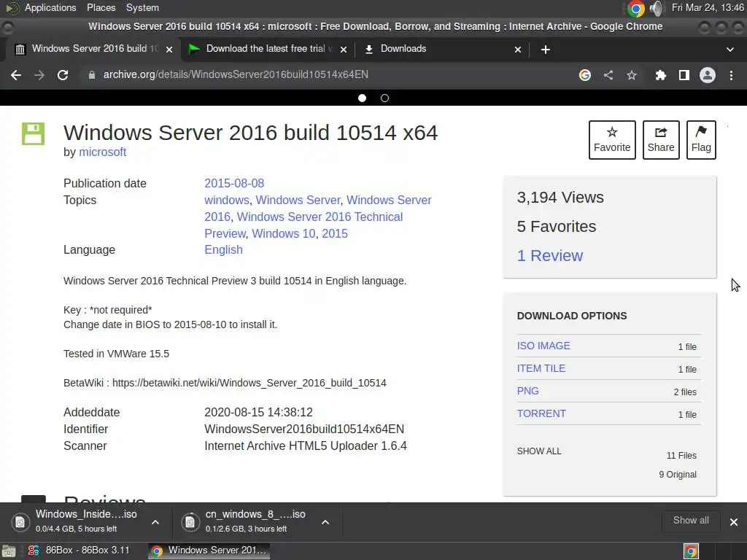Reload the current page

pos(63,75)
